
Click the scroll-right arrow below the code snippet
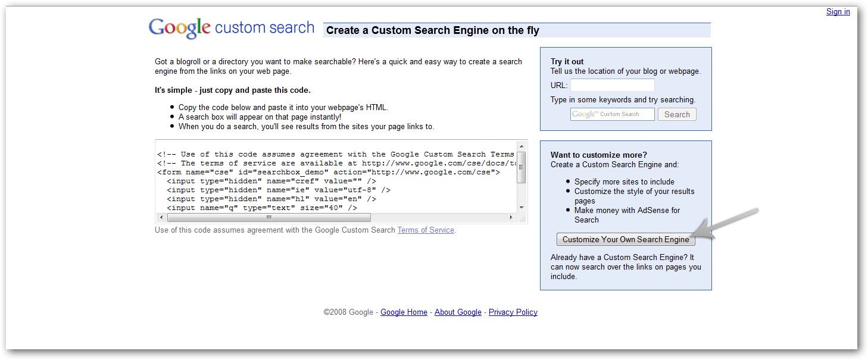(512, 217)
